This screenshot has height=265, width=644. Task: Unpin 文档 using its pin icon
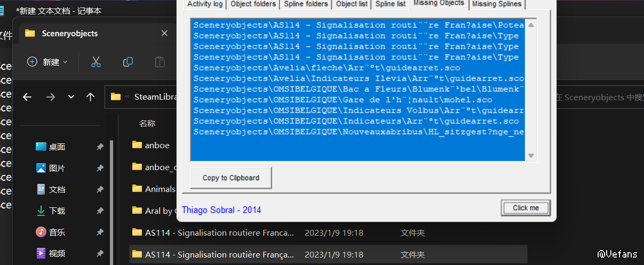pos(100,189)
